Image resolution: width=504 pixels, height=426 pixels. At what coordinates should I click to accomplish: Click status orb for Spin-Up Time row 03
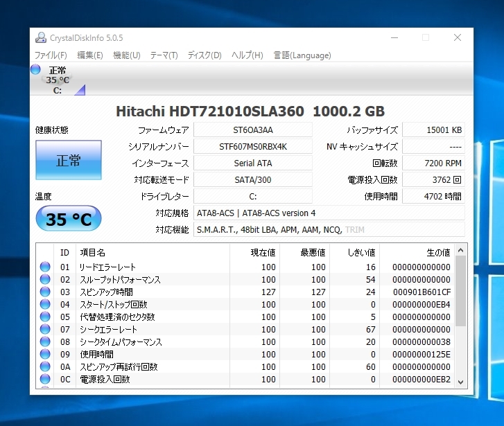(x=45, y=292)
